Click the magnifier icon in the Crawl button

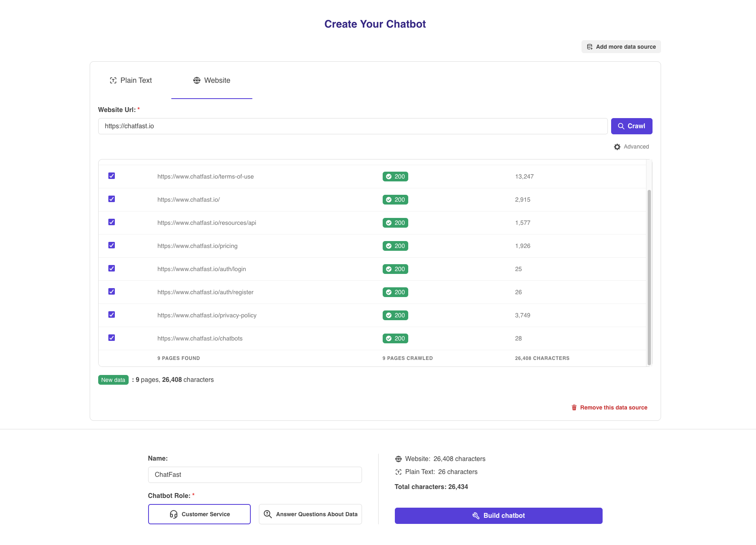coord(621,126)
